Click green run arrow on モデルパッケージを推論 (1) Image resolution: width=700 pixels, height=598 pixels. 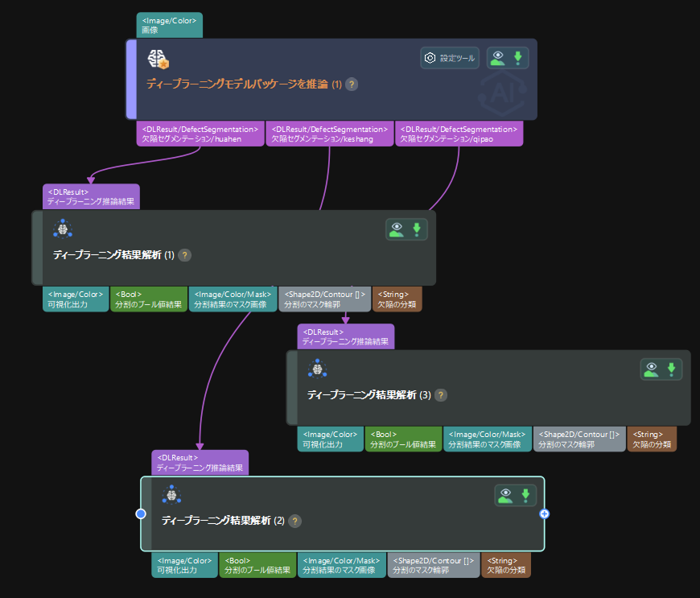coord(518,58)
